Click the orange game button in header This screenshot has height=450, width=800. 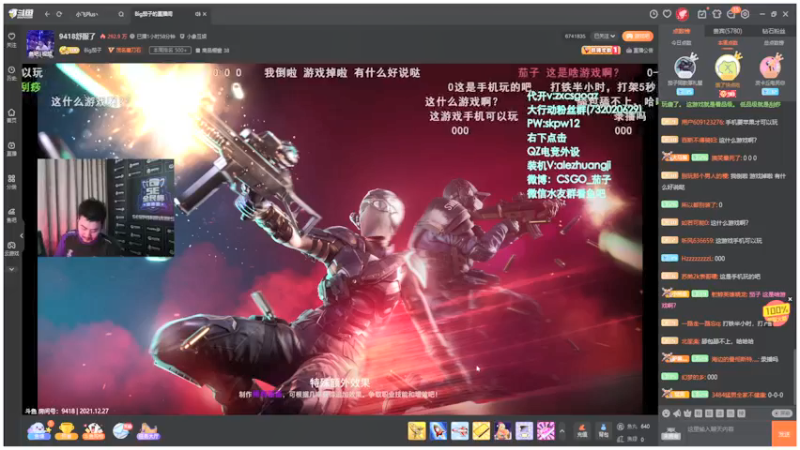[638, 36]
